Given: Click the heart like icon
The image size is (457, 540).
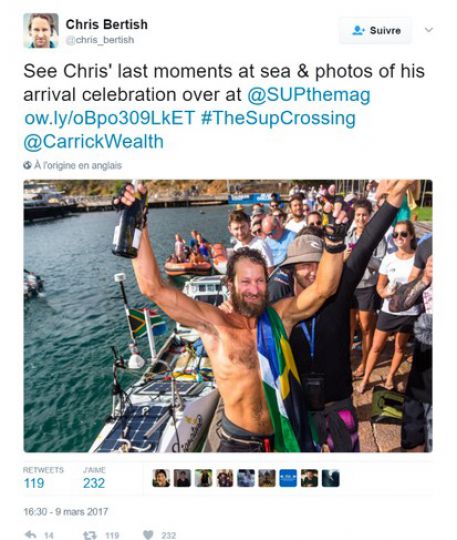Looking at the screenshot, I should click(x=148, y=535).
